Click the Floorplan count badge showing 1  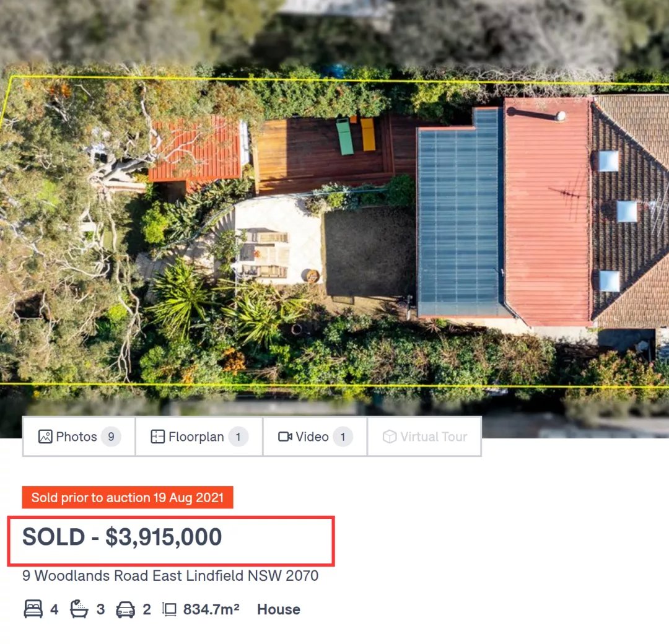click(238, 437)
